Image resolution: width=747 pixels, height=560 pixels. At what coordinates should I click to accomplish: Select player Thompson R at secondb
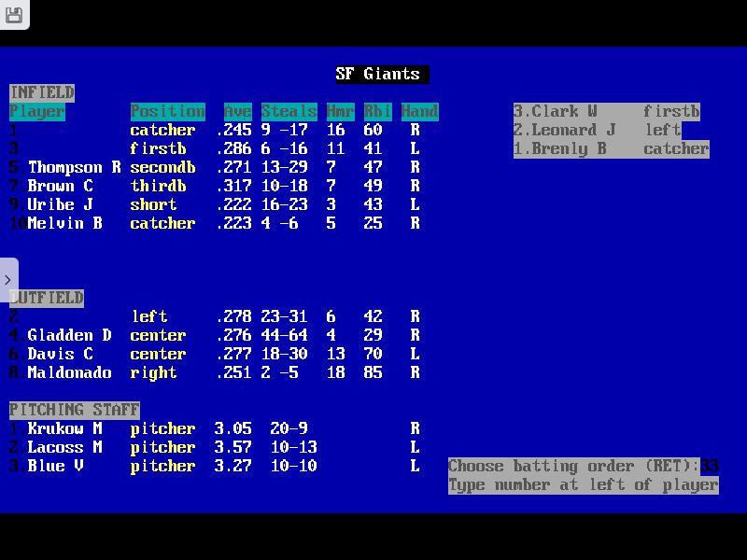click(75, 167)
